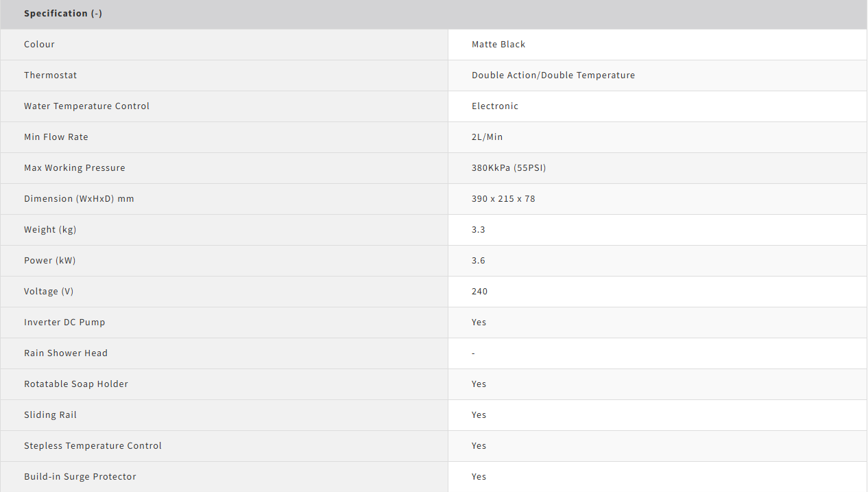Image resolution: width=868 pixels, height=492 pixels.
Task: Click the Rotatable Soap Holder label
Action: tap(76, 384)
